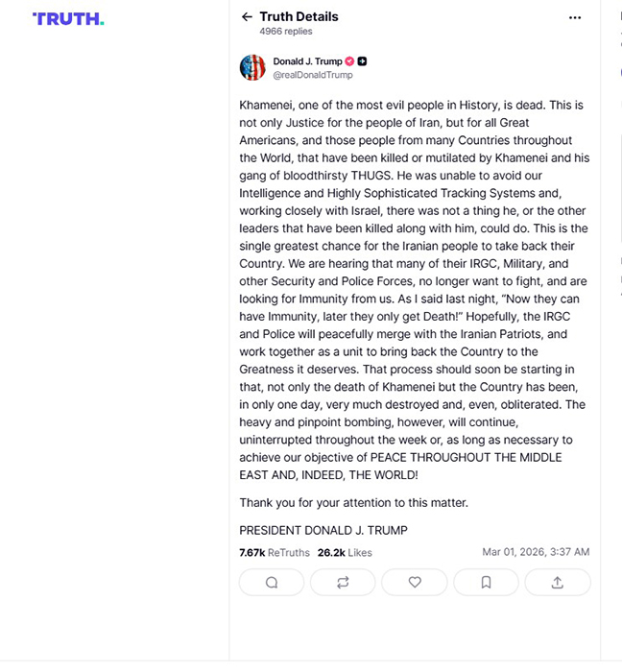The width and height of the screenshot is (622, 672).
Task: Click the Donald J. Trump display name
Action: coord(307,61)
